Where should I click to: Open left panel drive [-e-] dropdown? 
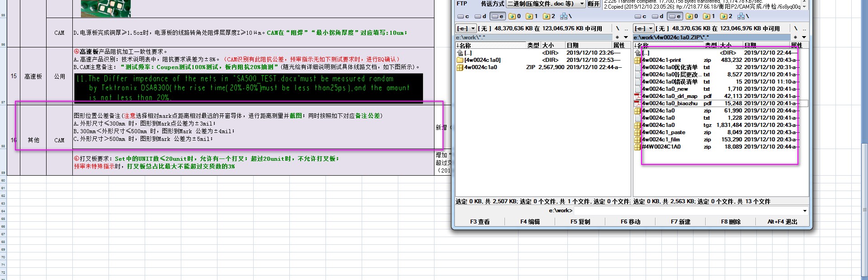pyautogui.click(x=466, y=28)
